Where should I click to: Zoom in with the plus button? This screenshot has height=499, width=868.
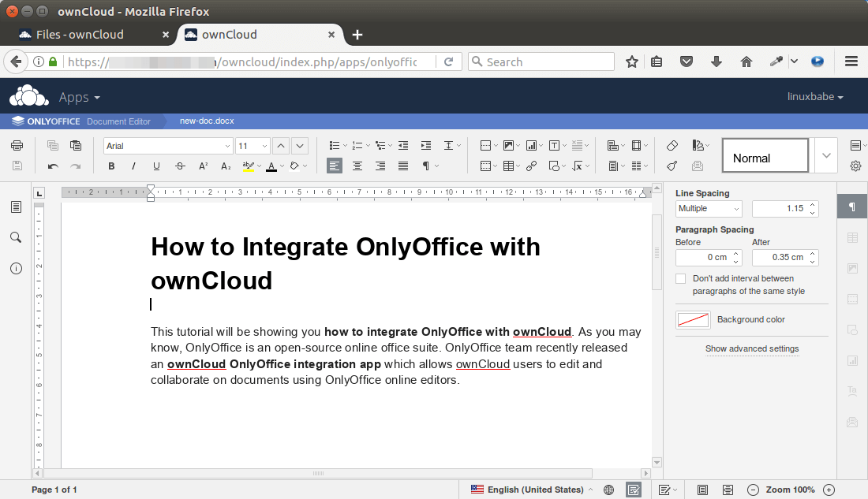click(829, 490)
